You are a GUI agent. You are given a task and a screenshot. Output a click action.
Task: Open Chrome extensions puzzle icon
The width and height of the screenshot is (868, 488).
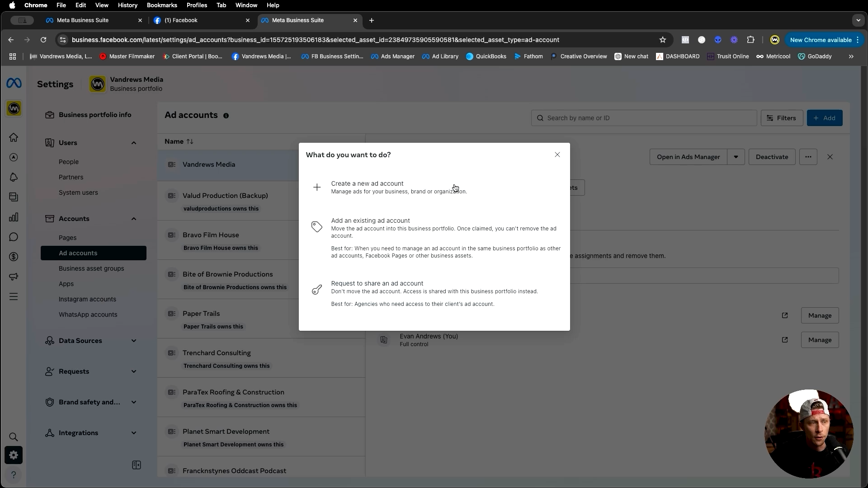point(750,40)
